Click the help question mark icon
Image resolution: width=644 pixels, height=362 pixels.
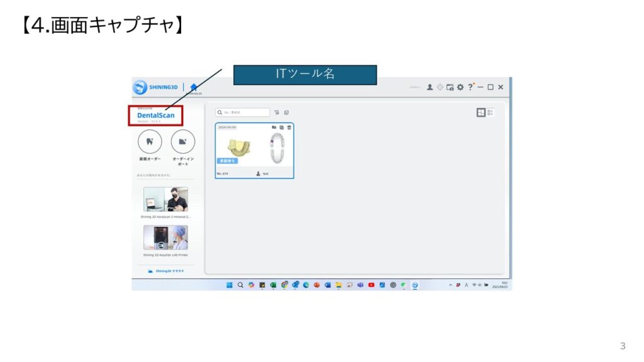(470, 87)
